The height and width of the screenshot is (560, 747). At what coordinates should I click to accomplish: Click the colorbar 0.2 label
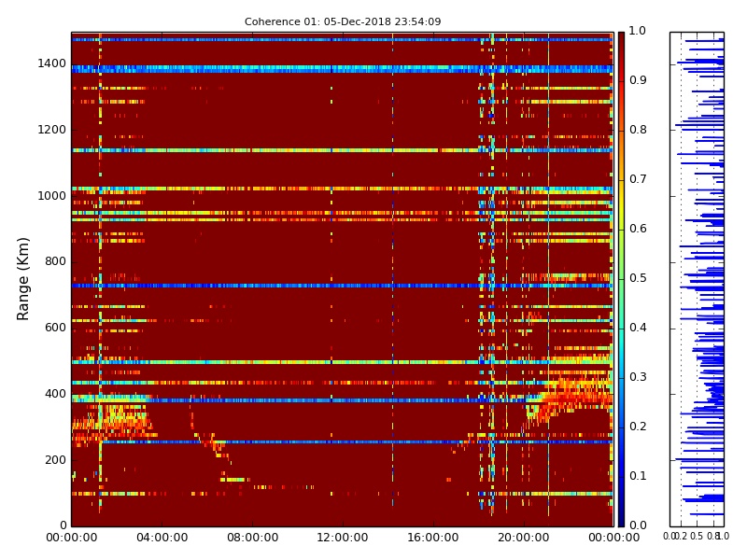tap(638, 427)
